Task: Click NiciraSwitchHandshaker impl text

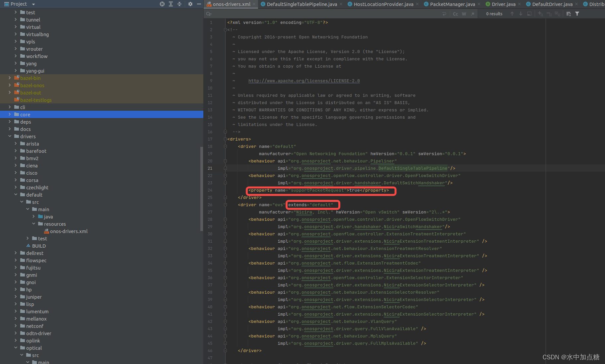Action: pyautogui.click(x=413, y=227)
